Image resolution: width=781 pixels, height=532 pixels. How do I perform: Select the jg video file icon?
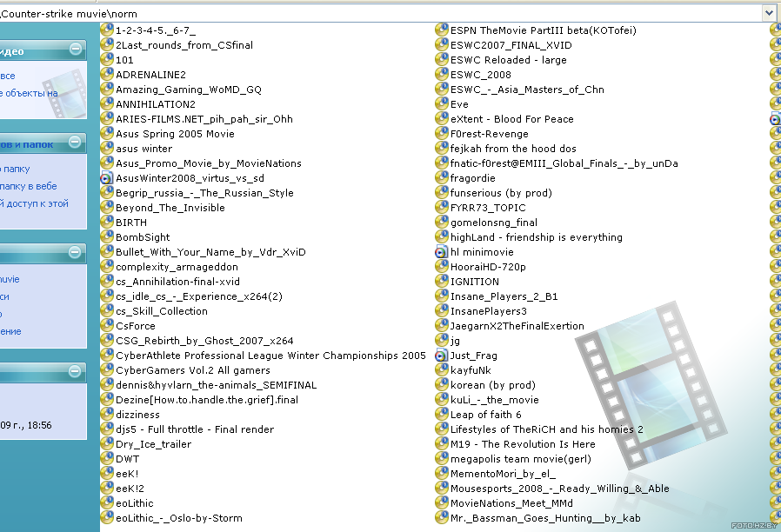click(442, 341)
